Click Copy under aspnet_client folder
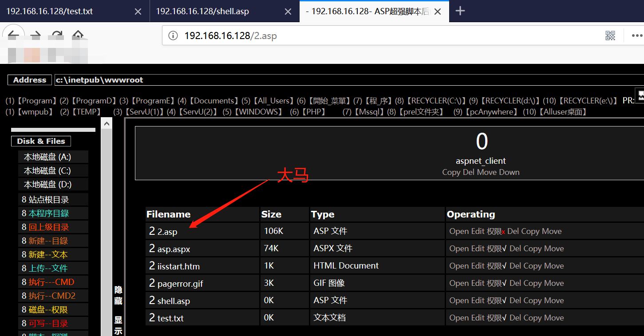The height and width of the screenshot is (336, 644). pyautogui.click(x=451, y=172)
